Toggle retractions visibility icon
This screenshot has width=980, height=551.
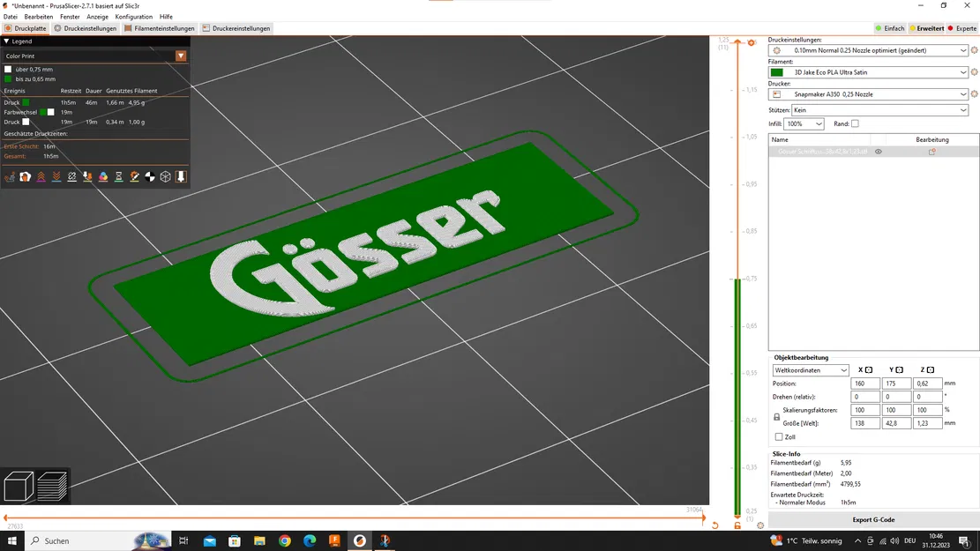(x=41, y=177)
